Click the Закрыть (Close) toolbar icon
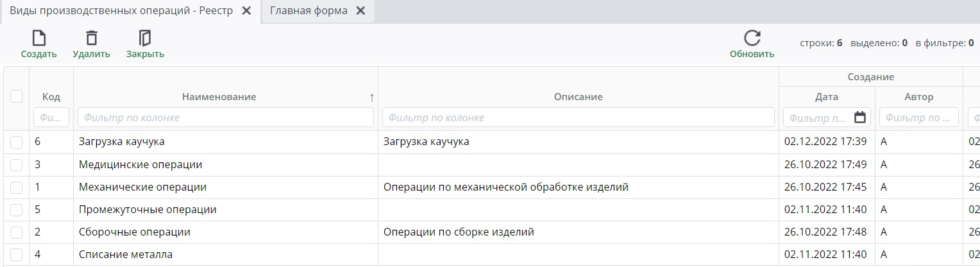Image resolution: width=980 pixels, height=267 pixels. coord(145,38)
